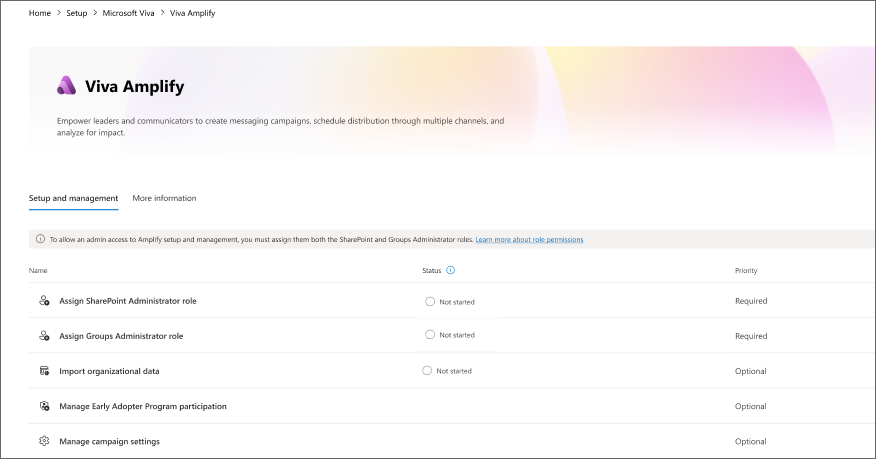This screenshot has height=459, width=876.
Task: Click the Assign Groups Administrator role row icon
Action: pos(44,336)
